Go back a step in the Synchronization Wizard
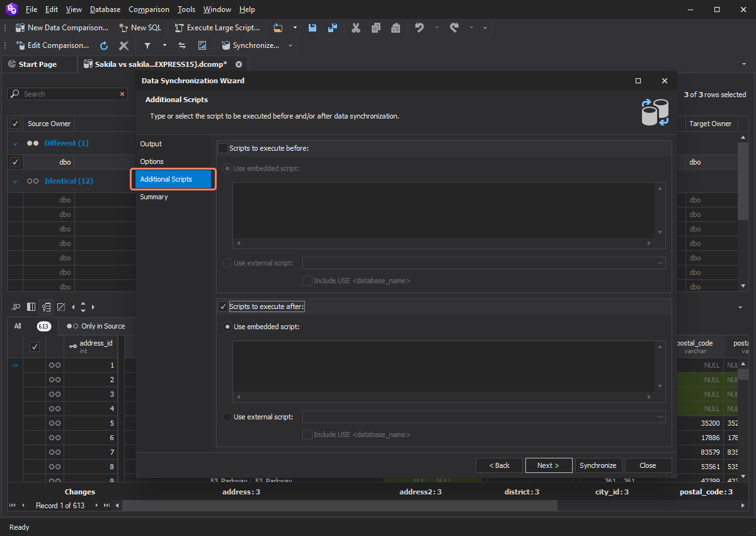 pos(498,465)
